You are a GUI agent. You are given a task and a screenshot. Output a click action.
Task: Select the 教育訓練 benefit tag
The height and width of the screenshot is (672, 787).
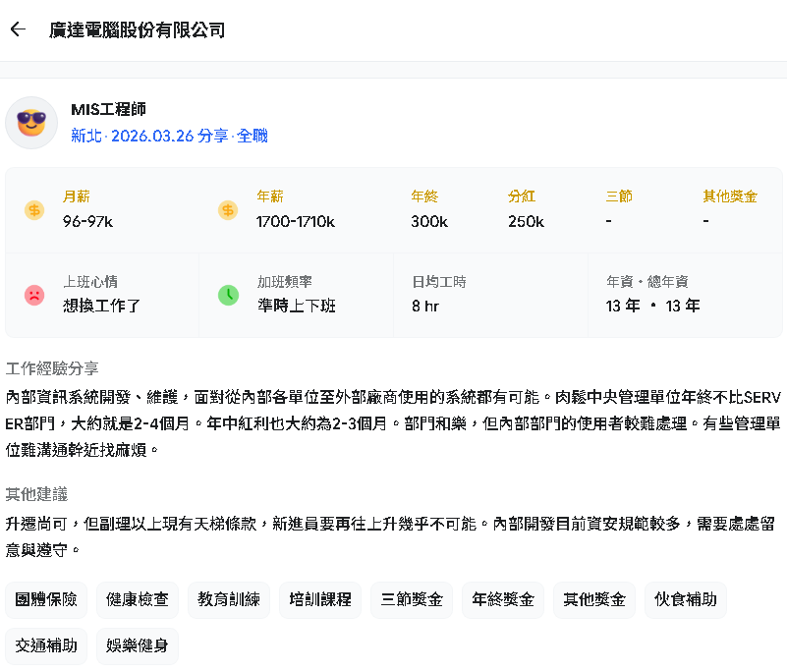point(229,599)
